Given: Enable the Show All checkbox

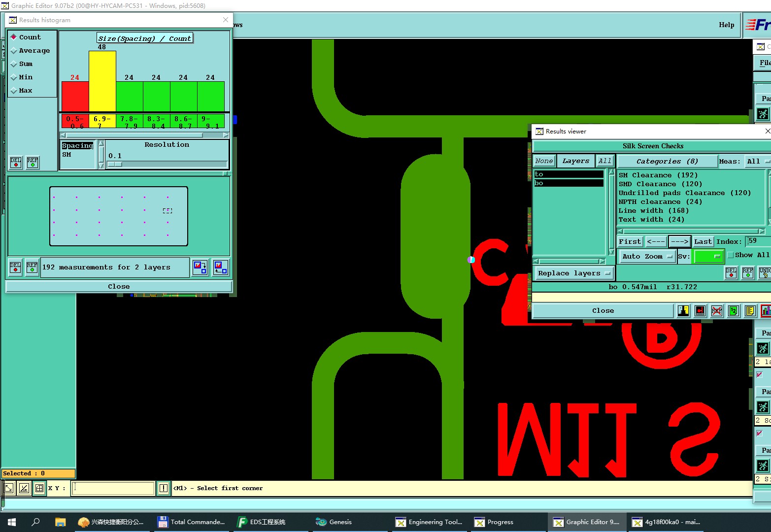Looking at the screenshot, I should click(731, 255).
